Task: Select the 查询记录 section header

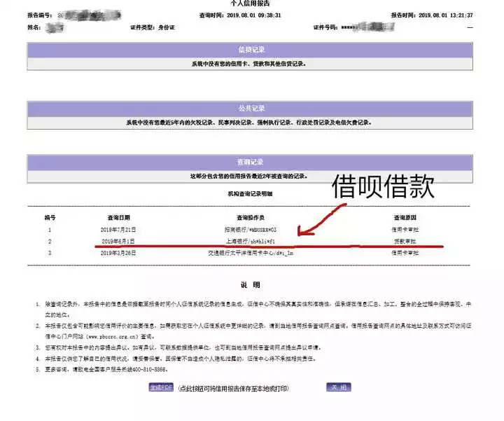Action: coord(250,162)
